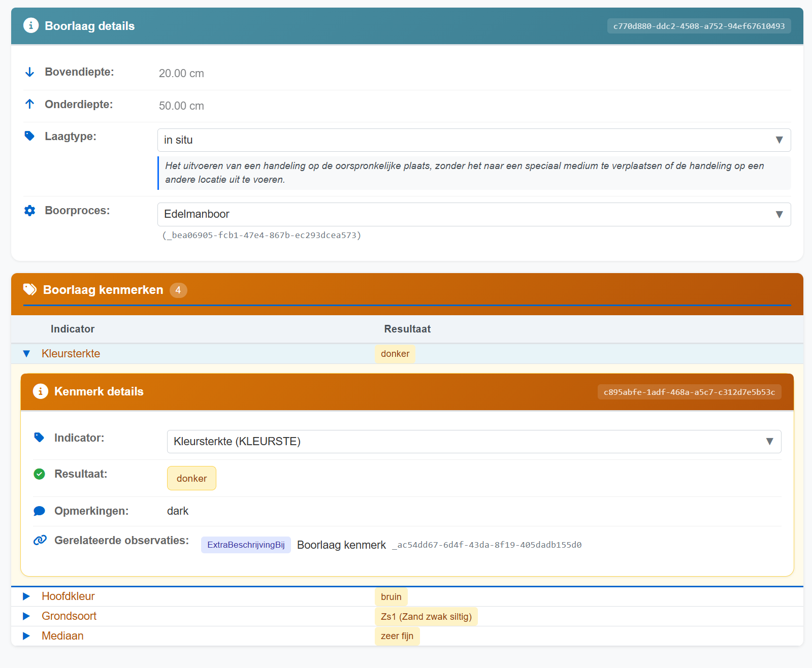
Task: Expand the Hoofdkleur row
Action: (27, 596)
